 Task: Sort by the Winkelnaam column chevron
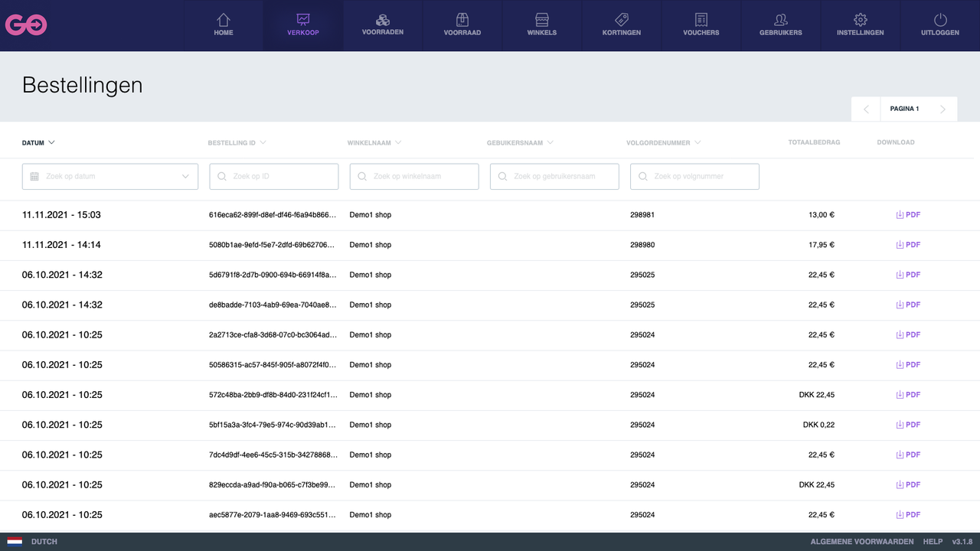[398, 142]
